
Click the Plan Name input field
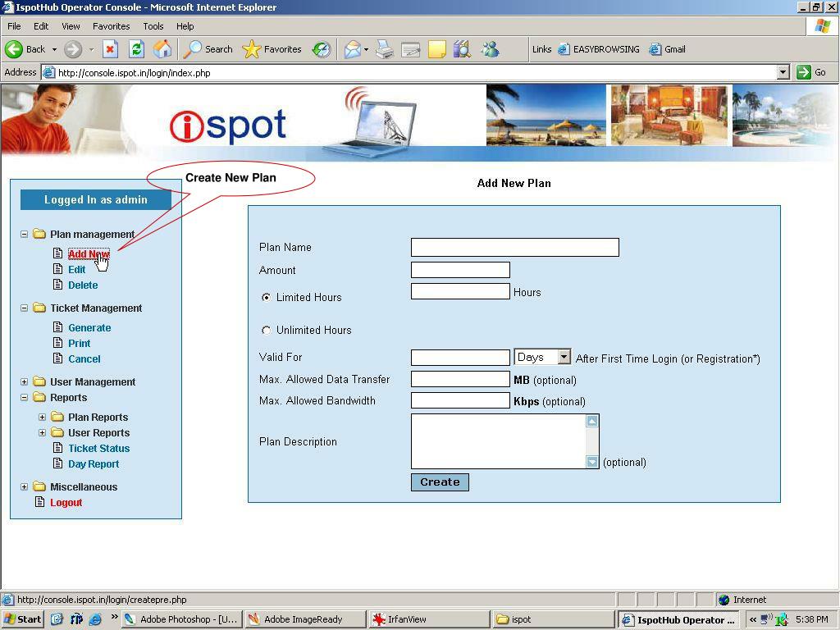pos(514,247)
